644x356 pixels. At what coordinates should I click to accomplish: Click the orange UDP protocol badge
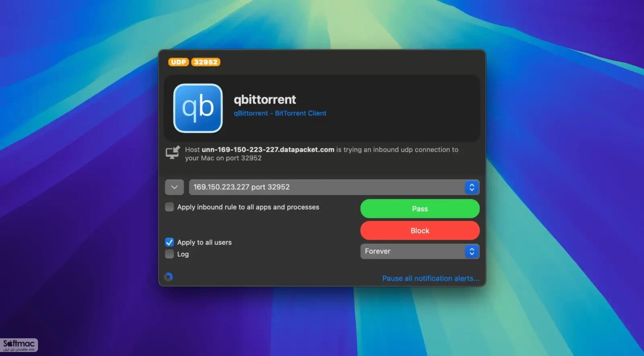point(178,62)
